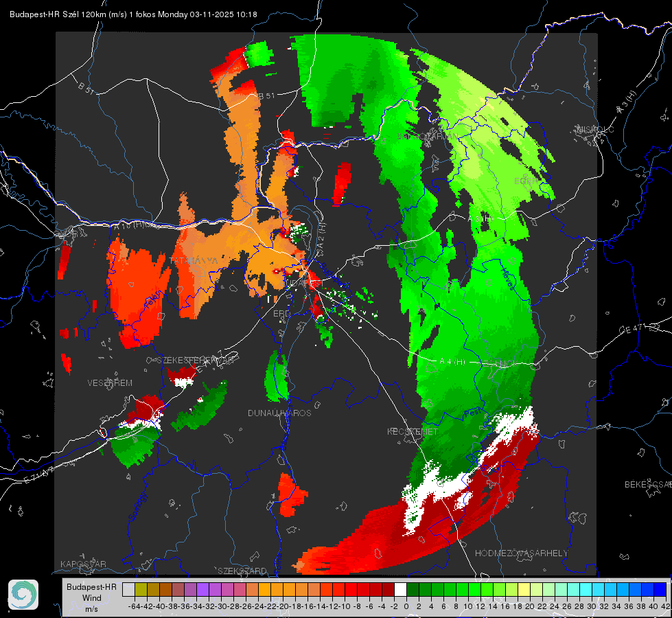This screenshot has height=618, width=672.
Task: Click the VESZPRÉM city label
Action: coord(110,383)
